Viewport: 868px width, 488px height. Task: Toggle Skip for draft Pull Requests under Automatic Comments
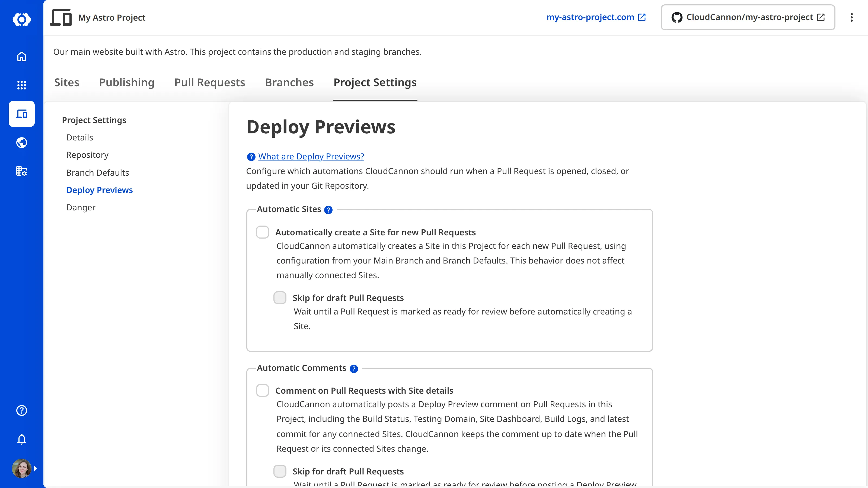(280, 471)
